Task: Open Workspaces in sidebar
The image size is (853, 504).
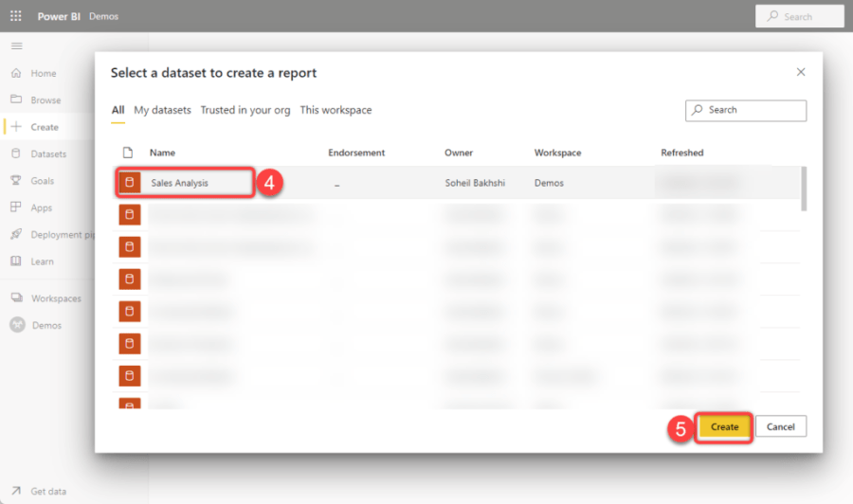Action: tap(46, 297)
